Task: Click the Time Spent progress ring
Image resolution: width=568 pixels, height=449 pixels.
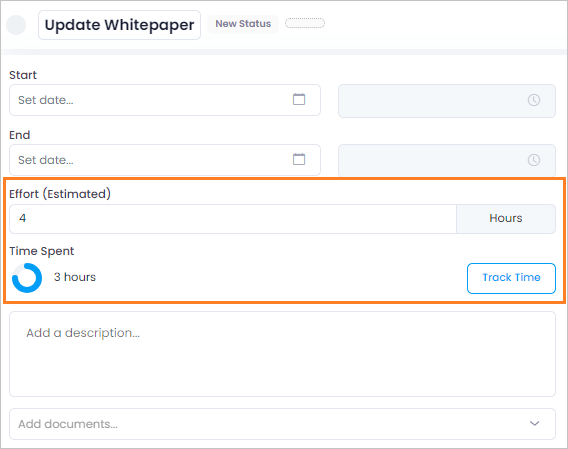Action: click(x=27, y=278)
